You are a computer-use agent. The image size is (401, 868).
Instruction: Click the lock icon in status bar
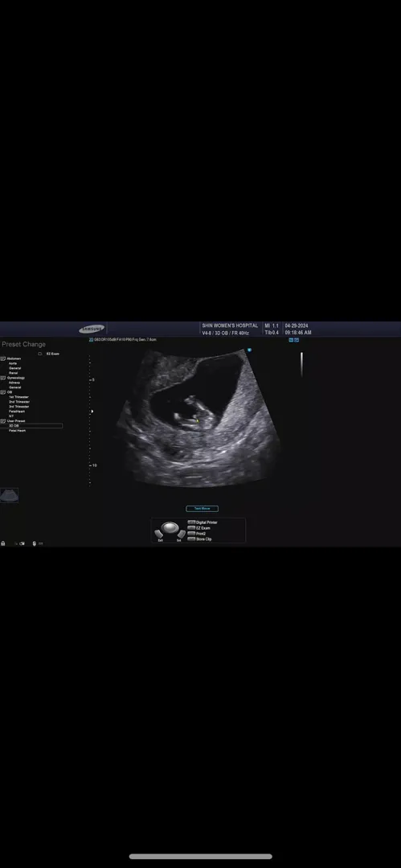tap(2, 543)
